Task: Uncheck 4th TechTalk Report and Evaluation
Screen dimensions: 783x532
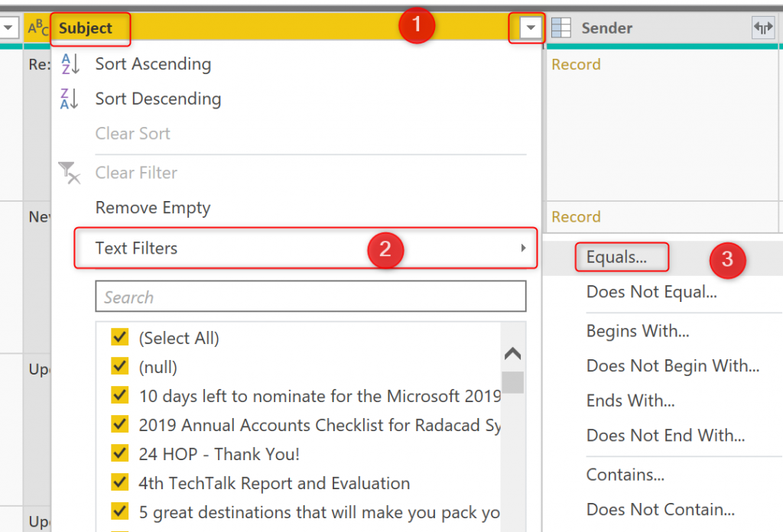Action: (x=119, y=483)
